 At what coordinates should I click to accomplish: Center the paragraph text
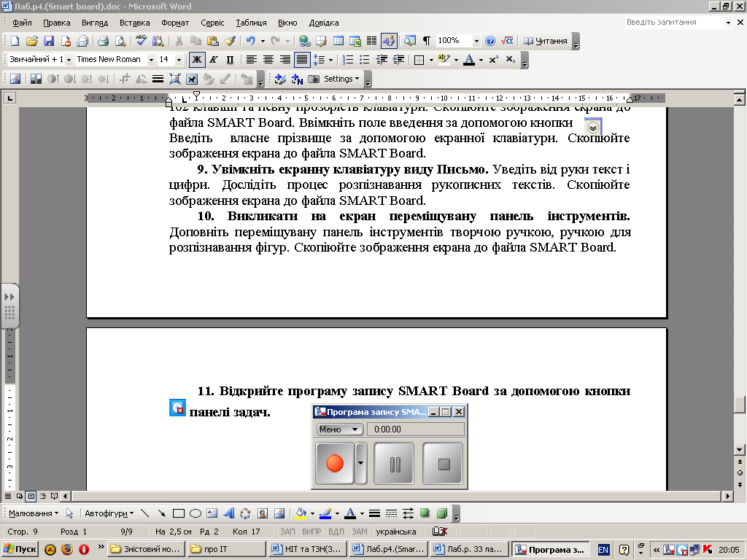tap(268, 60)
